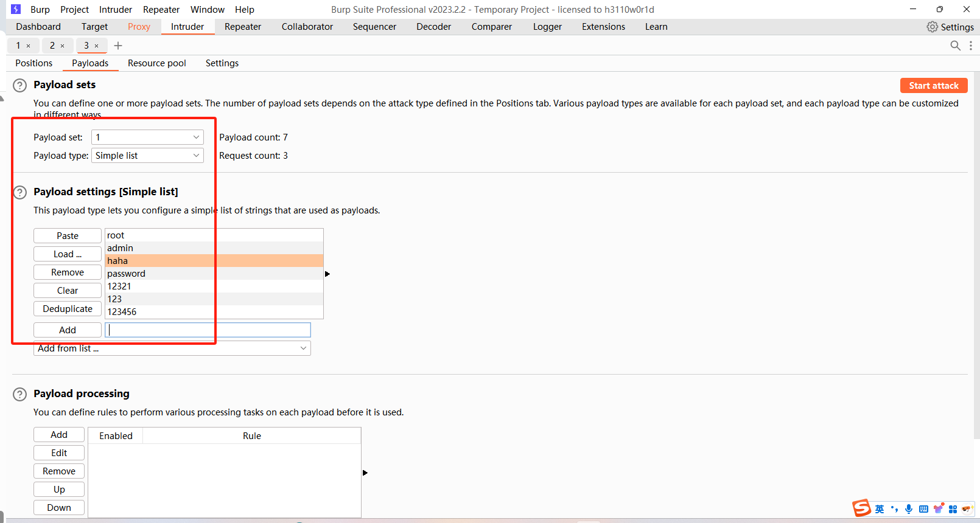Switch to the Comparer tab
Viewport: 980px width, 523px height.
pyautogui.click(x=492, y=27)
